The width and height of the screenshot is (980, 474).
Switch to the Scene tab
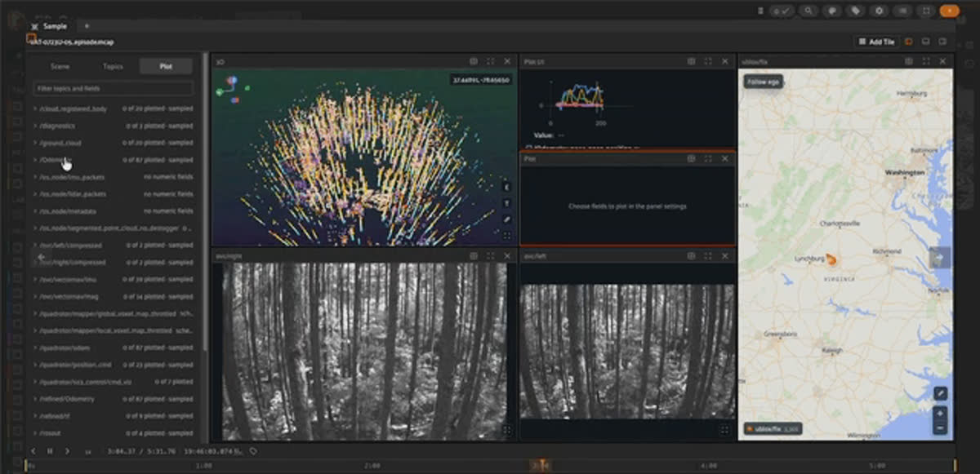(x=60, y=66)
